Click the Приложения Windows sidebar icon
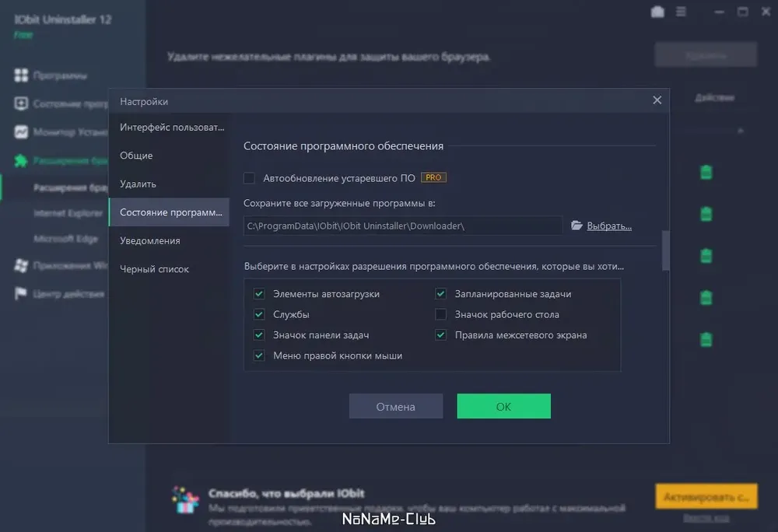Image resolution: width=778 pixels, height=532 pixels. coord(21,266)
